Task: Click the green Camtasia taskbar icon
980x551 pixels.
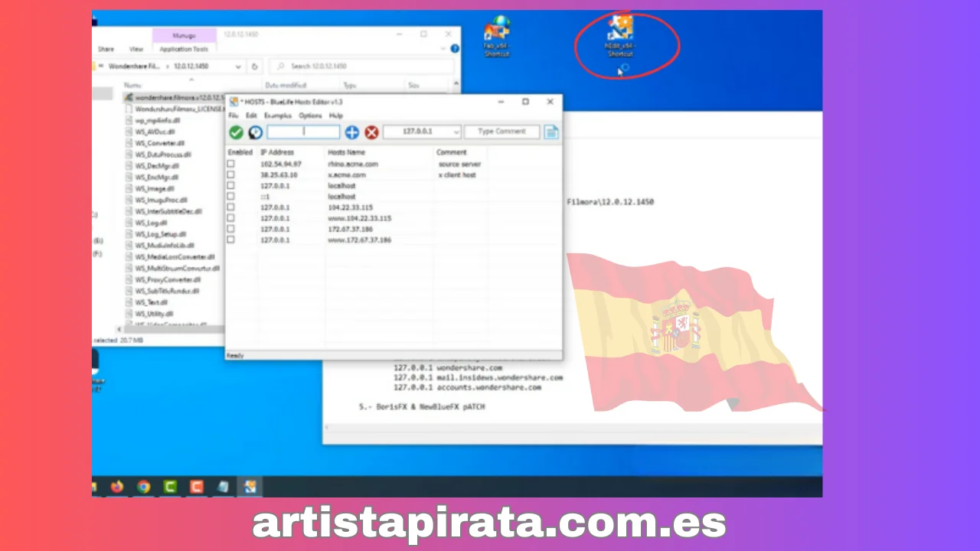Action: point(170,486)
